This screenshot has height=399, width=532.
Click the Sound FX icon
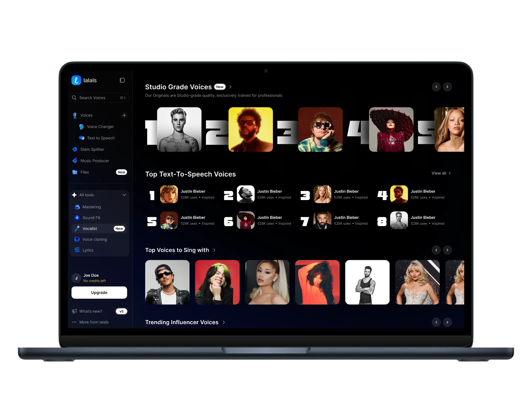click(77, 218)
